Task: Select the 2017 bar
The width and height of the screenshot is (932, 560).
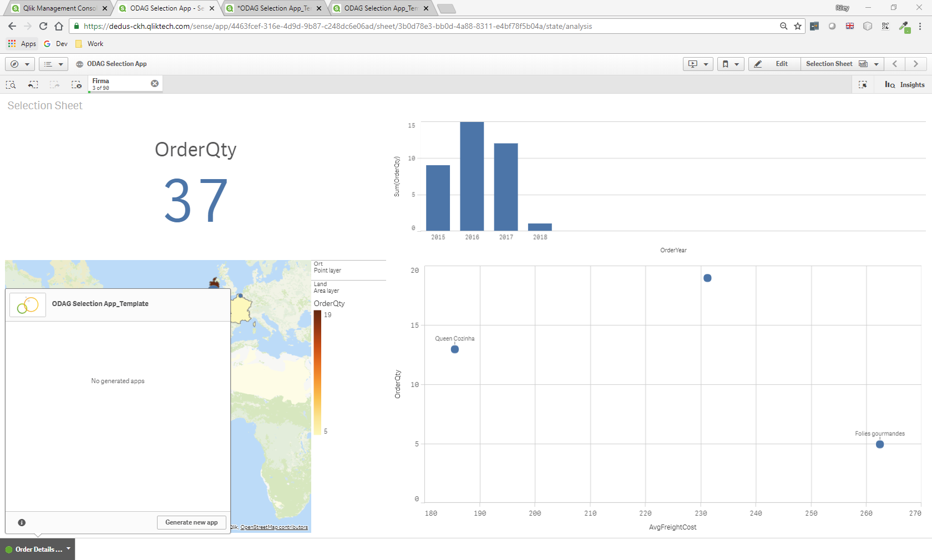Action: pyautogui.click(x=506, y=187)
